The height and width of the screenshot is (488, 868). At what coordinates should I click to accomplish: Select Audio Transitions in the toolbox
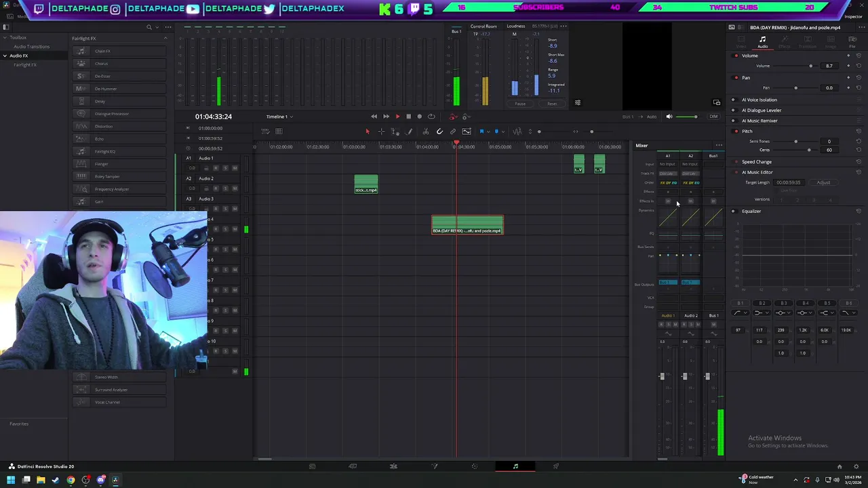(x=31, y=47)
